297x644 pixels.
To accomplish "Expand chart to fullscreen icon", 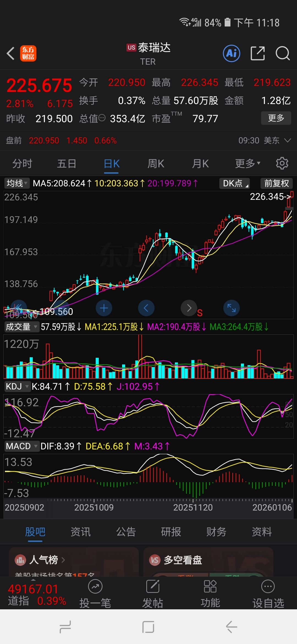I will coord(231,308).
